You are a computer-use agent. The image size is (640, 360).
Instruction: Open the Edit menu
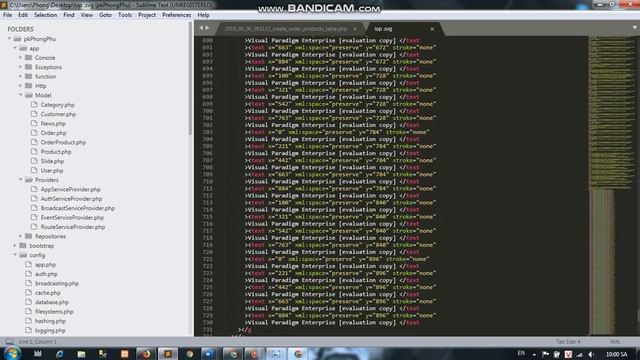click(x=23, y=15)
